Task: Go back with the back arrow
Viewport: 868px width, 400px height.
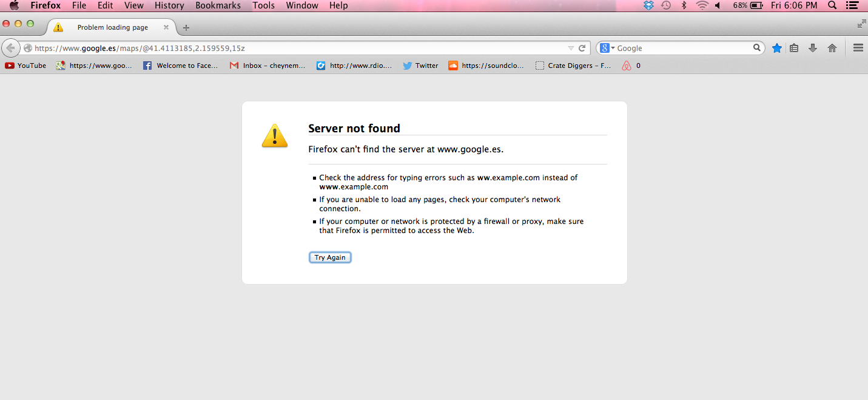Action: [10, 48]
